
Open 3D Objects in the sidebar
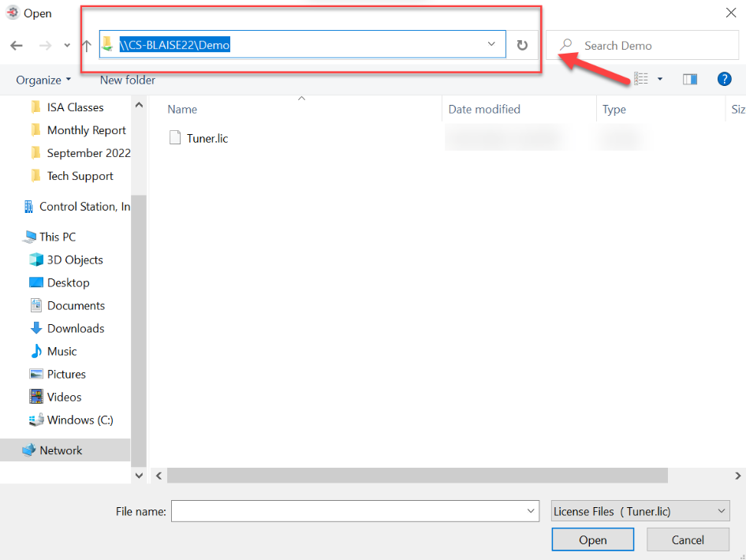point(75,259)
